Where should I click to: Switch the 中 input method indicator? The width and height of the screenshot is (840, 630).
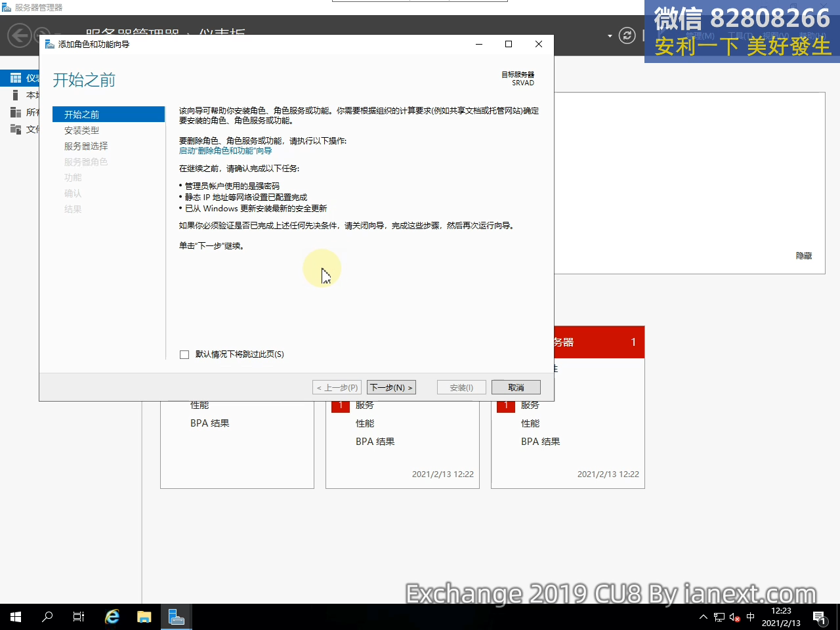[751, 617]
